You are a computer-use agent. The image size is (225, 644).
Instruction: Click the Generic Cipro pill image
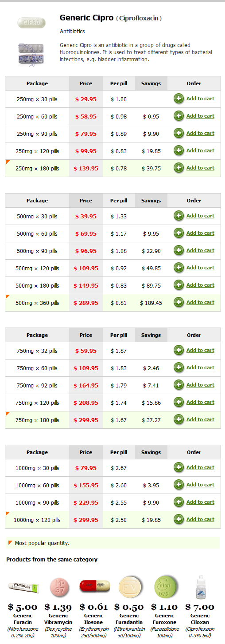(31, 22)
